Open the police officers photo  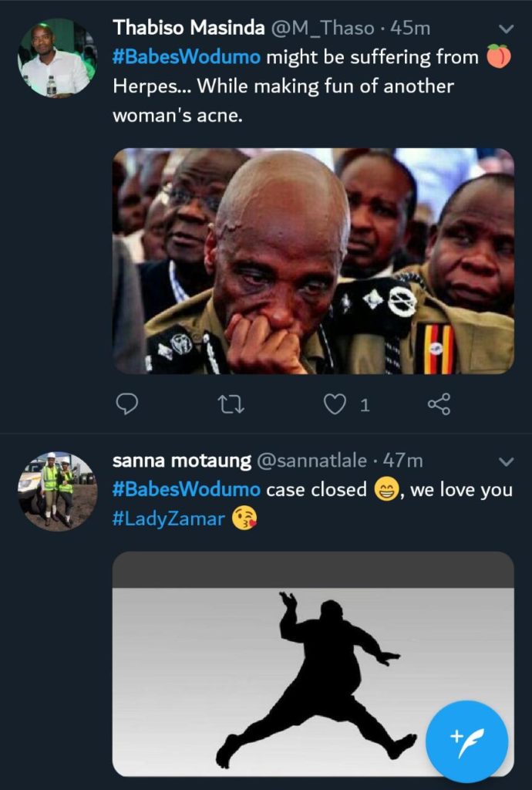click(x=313, y=261)
